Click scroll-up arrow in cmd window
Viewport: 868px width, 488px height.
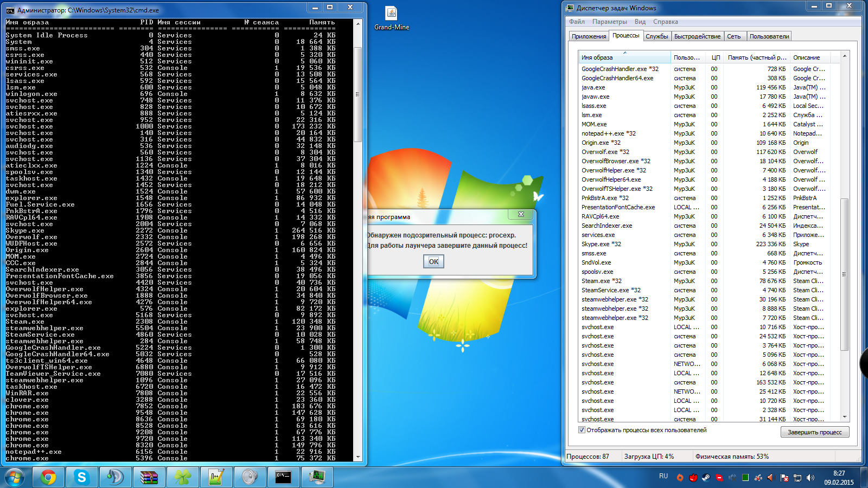pos(358,24)
